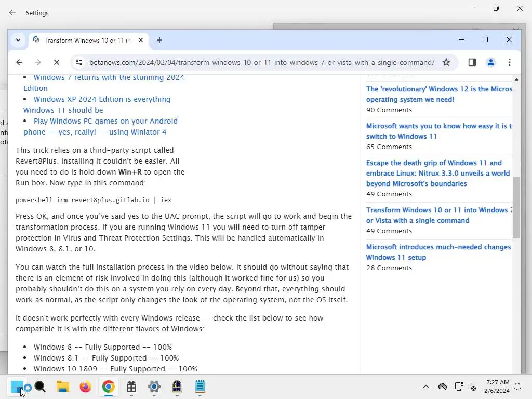Open the arched-window app in taskbar
Screen dimensions: 532x399
177,387
